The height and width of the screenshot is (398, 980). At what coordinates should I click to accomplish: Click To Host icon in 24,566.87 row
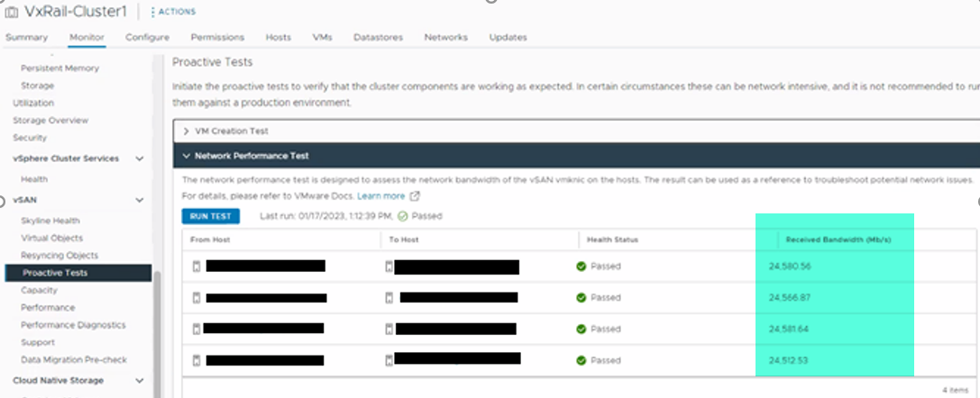click(x=389, y=297)
